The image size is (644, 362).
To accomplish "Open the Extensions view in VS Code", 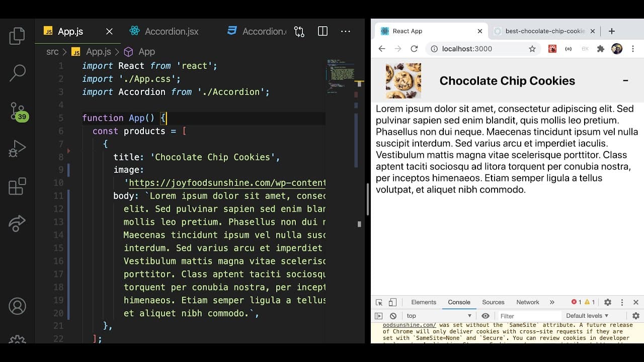I will pos(17,186).
